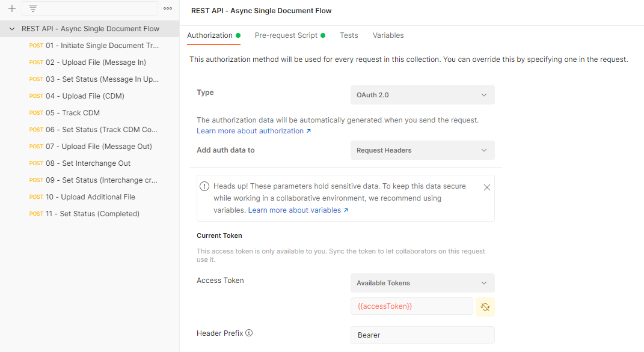644x352 pixels.
Task: Open the Variables tab
Action: pos(388,35)
